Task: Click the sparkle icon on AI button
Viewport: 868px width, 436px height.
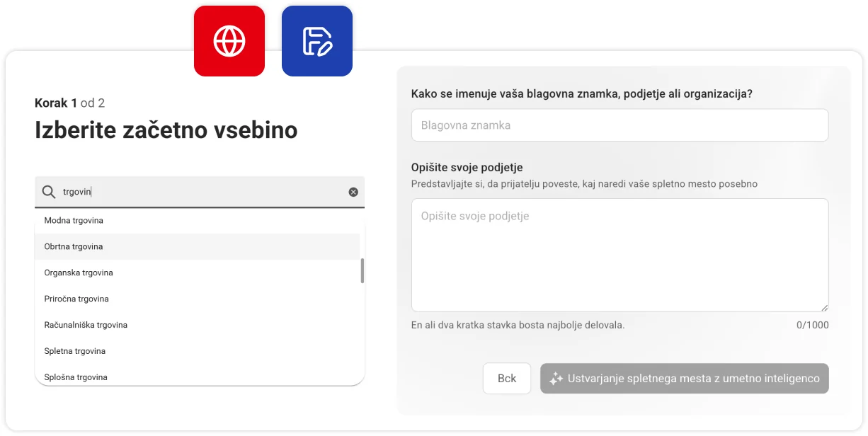Action: [556, 379]
